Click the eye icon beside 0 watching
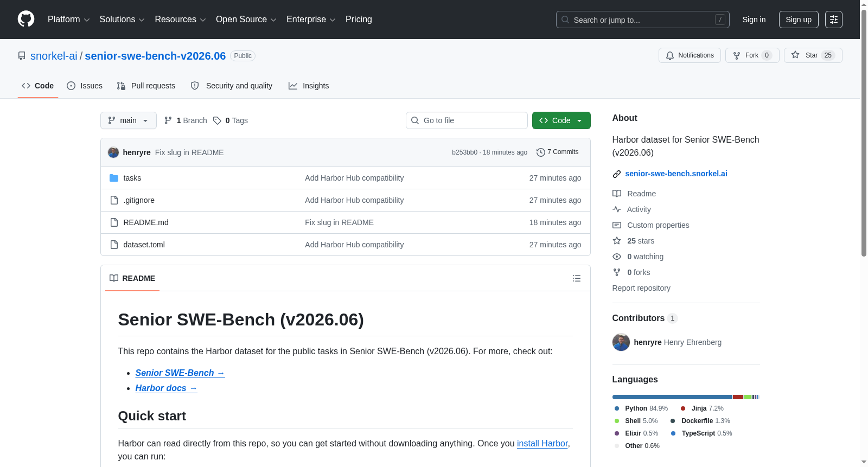 617,257
